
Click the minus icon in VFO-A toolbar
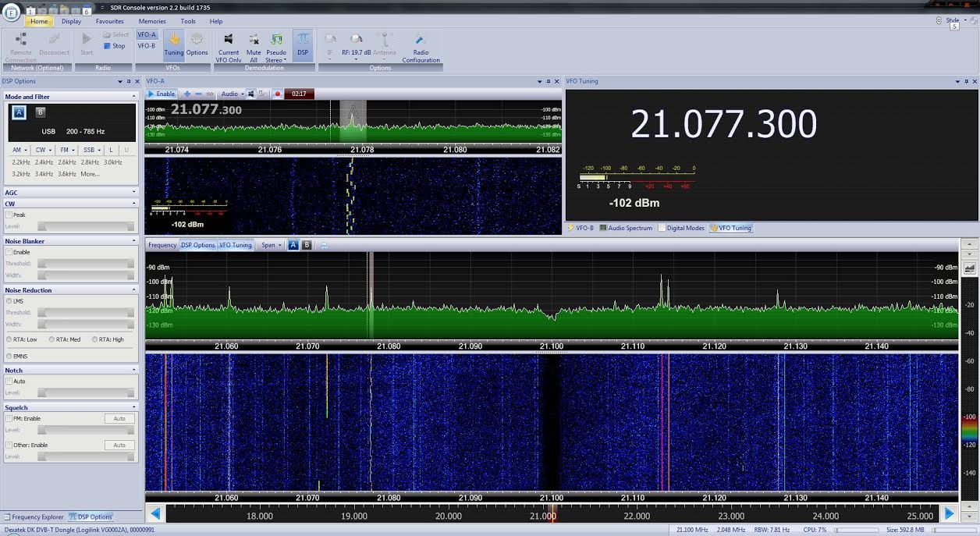tap(198, 94)
